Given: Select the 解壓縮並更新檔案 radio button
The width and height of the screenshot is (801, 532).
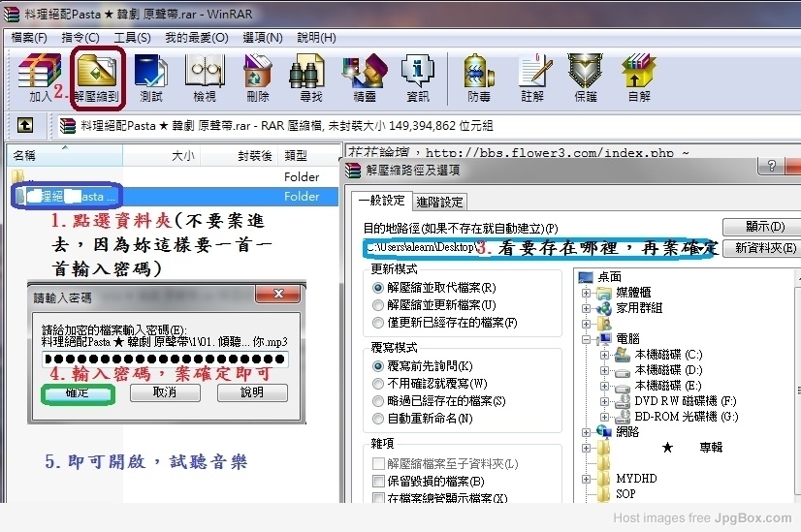Looking at the screenshot, I should pos(379,305).
